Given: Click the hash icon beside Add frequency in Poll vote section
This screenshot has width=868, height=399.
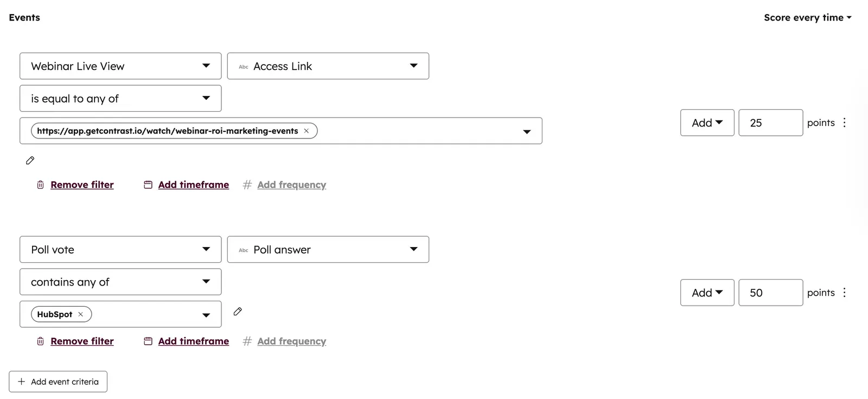Looking at the screenshot, I should [x=247, y=341].
